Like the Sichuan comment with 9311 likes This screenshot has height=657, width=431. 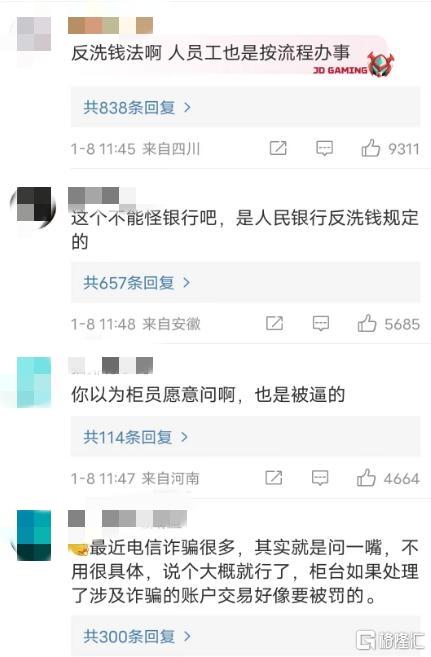click(x=371, y=148)
